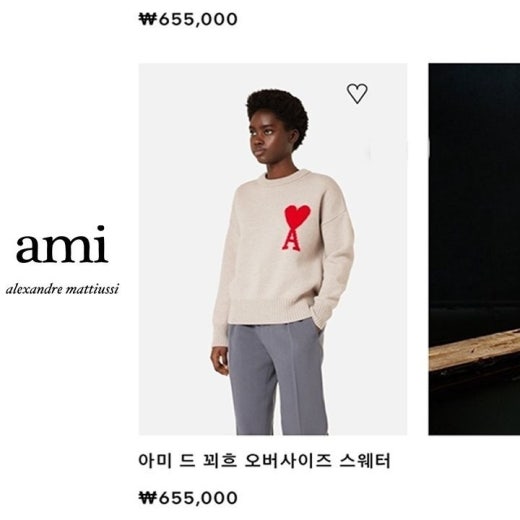Click the model's curly hair
This screenshot has height=520, width=520.
point(277,112)
